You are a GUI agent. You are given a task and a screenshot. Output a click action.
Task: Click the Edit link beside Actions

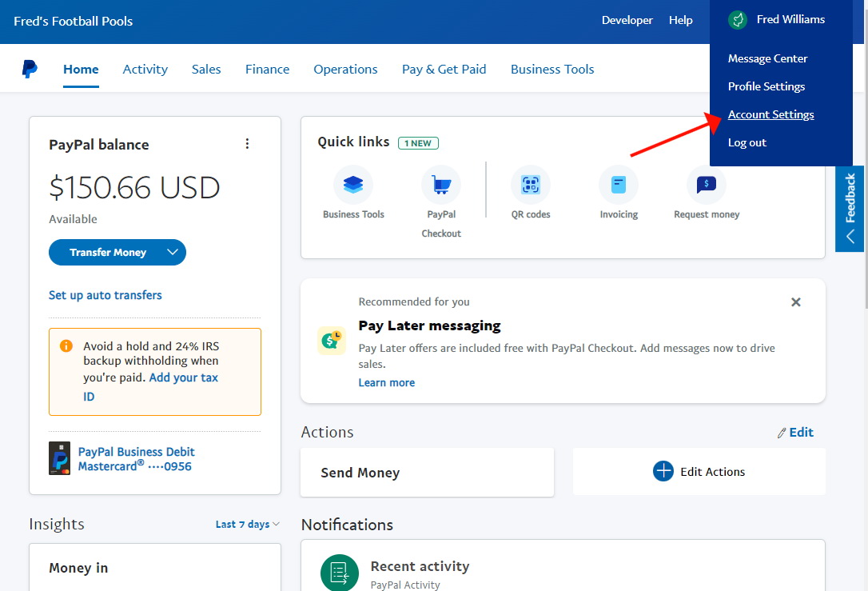[801, 433]
